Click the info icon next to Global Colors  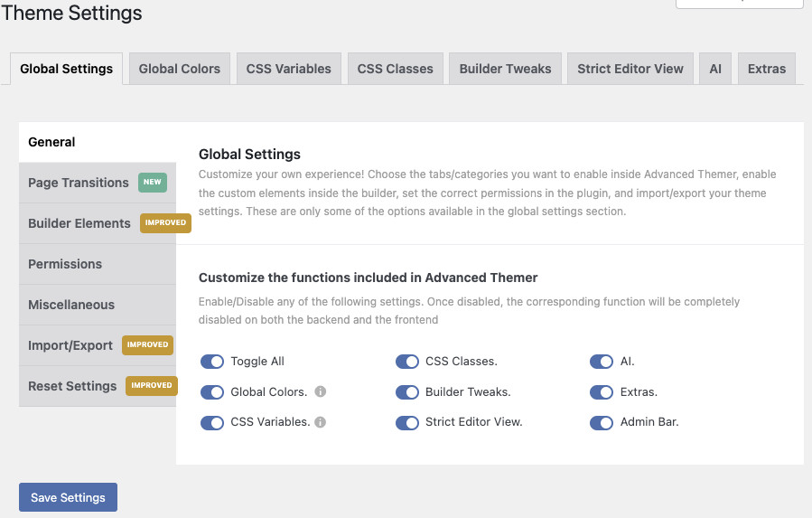point(321,391)
